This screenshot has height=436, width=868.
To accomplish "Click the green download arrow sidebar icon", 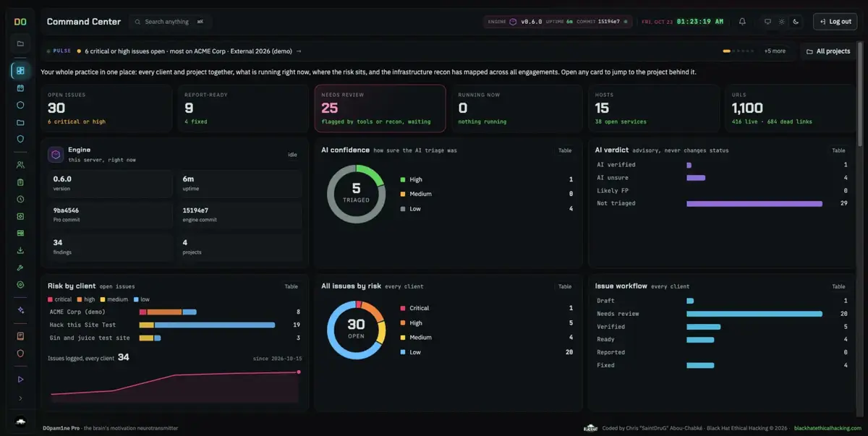I will tap(20, 250).
